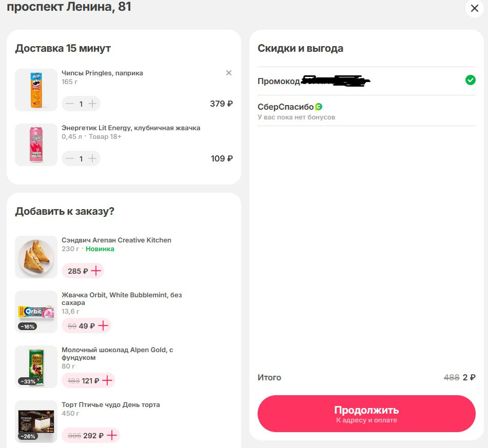Add Alpen Gold chocolate to order
The width and height of the screenshot is (488, 448).
click(x=107, y=380)
